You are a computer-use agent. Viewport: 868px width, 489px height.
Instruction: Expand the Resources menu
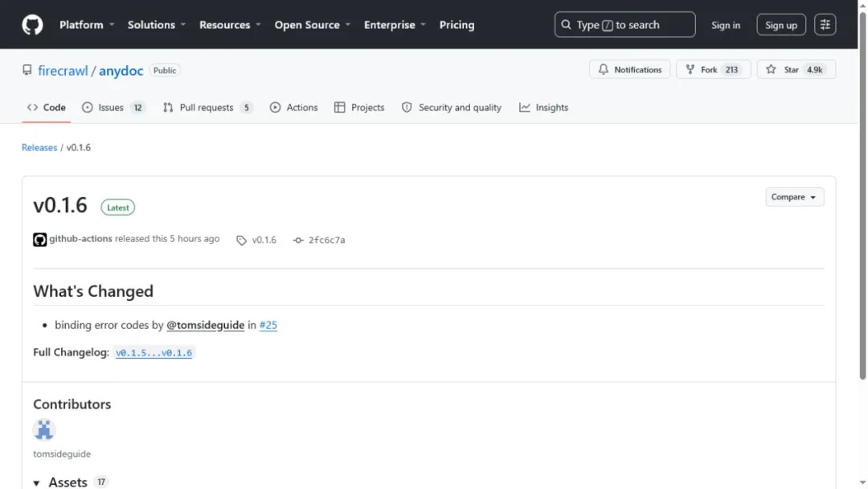tap(230, 25)
